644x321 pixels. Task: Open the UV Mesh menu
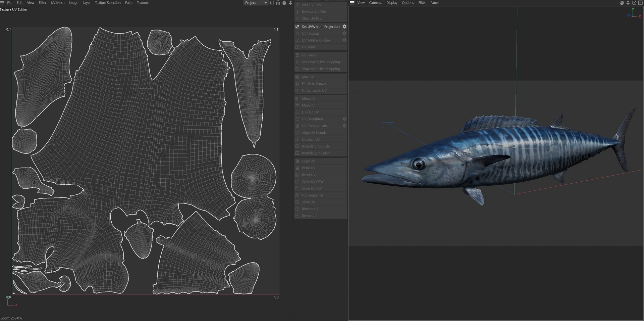pos(58,3)
